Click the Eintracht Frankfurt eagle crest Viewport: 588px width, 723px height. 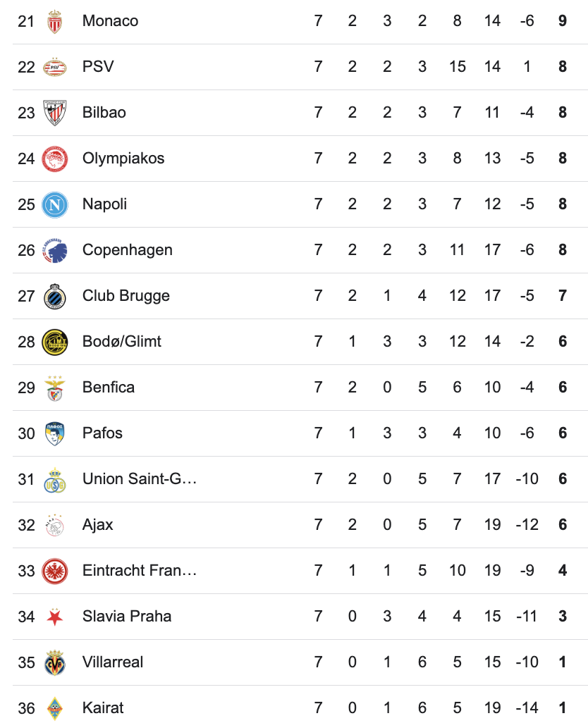54,571
